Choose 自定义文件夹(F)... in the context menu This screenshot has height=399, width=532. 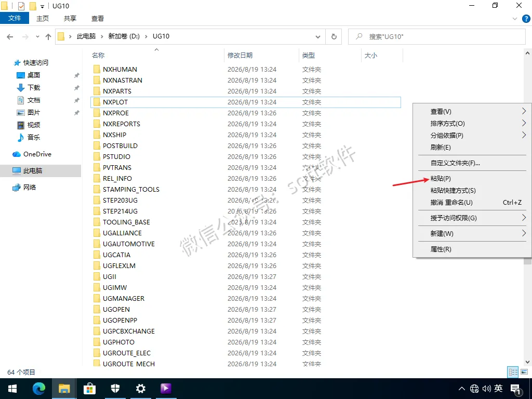(472, 163)
